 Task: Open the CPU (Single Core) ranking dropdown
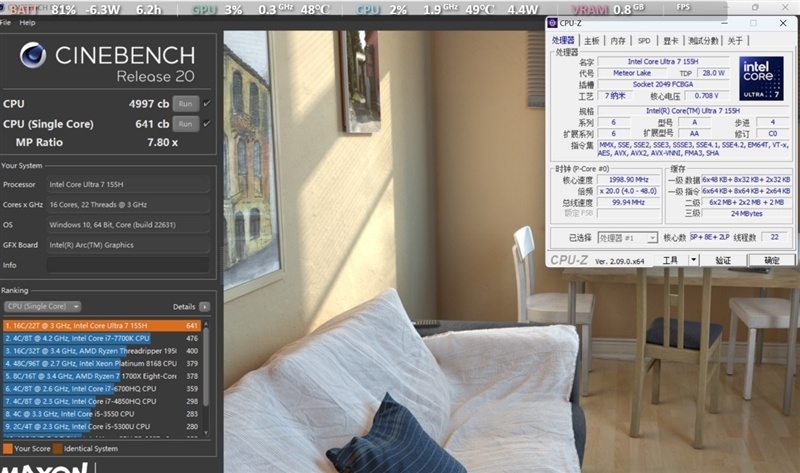coord(42,307)
